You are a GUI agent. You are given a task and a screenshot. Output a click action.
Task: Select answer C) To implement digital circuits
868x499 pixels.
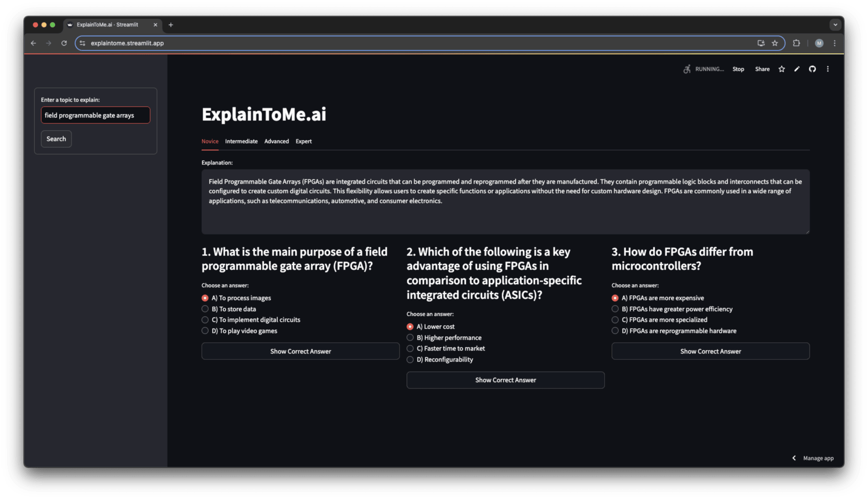pos(251,320)
